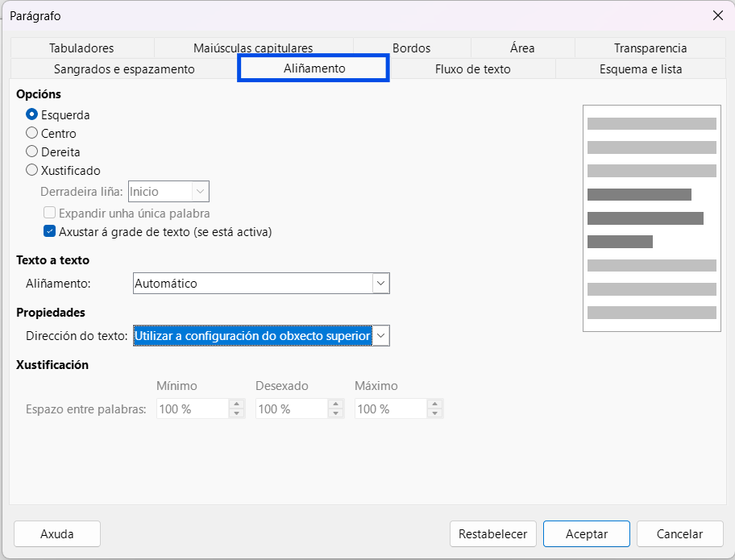This screenshot has width=735, height=560.
Task: Select the Sangrados e espazamento tab
Action: 124,68
